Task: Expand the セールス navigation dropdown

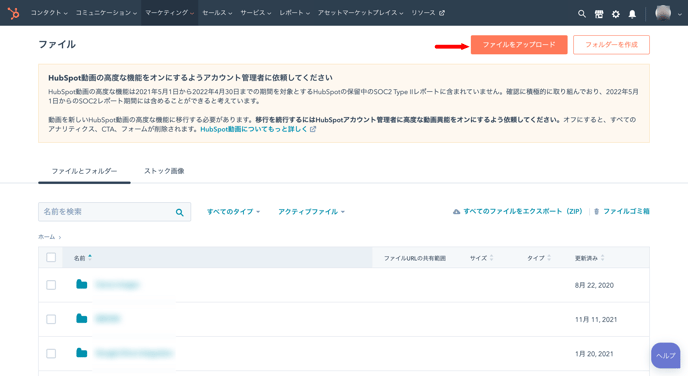Action: tap(217, 13)
